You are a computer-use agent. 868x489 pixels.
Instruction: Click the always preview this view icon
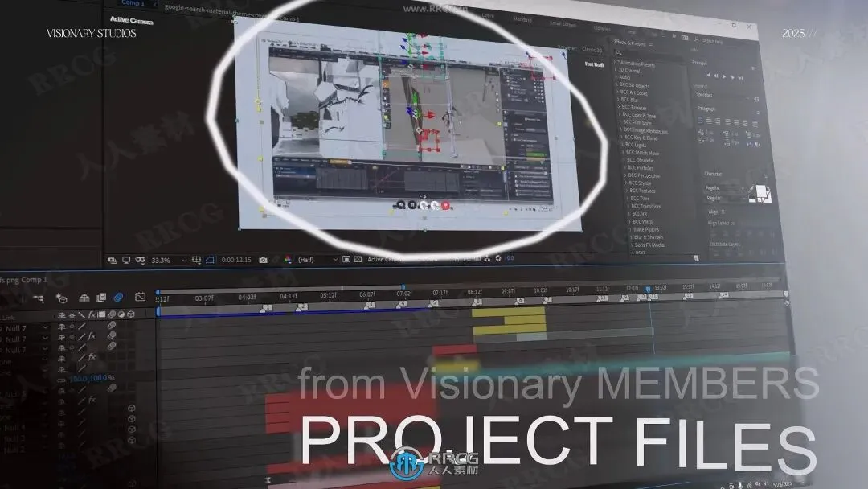pos(113,260)
